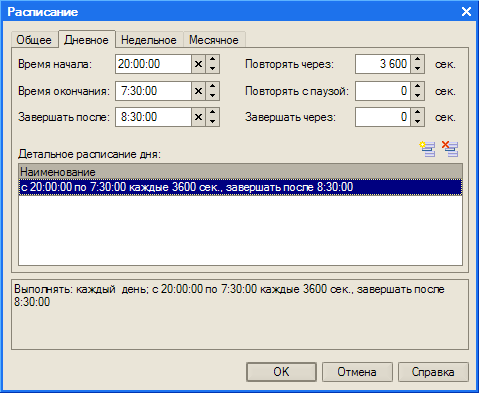Decrease Время начала with down arrow
The width and height of the screenshot is (479, 393).
coord(212,68)
